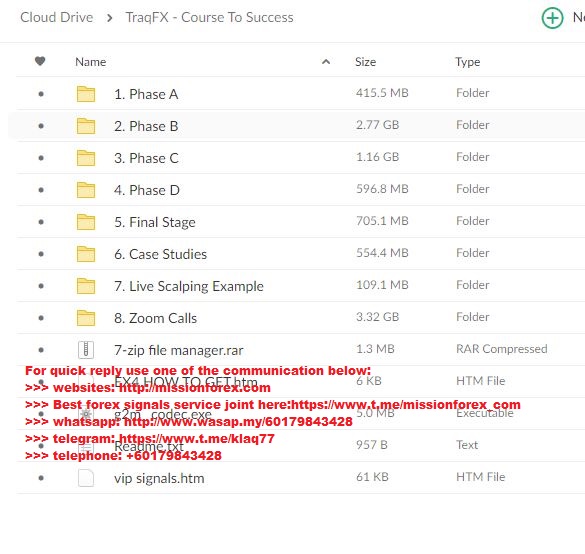The height and width of the screenshot is (554, 585).
Task: Select the 4. Phase D folder name
Action: (x=147, y=191)
